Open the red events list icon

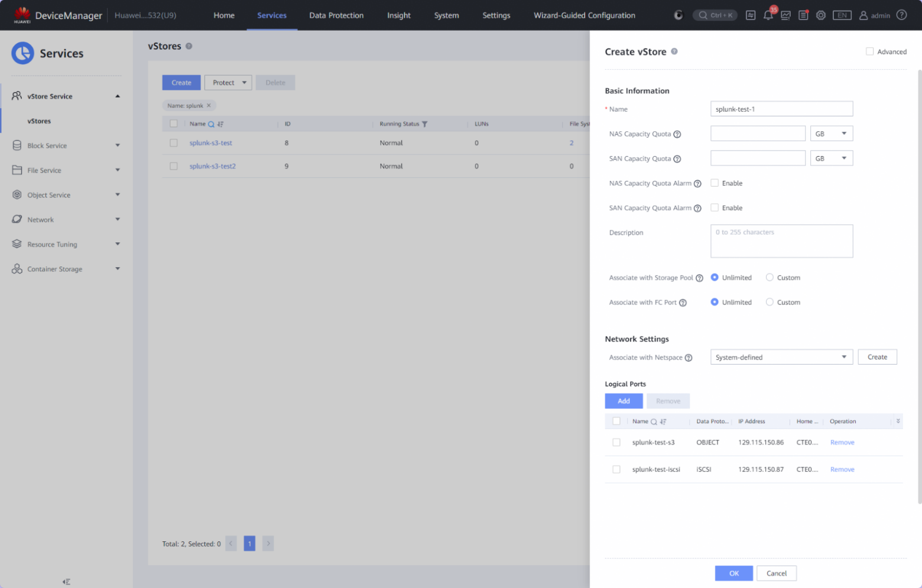(803, 15)
